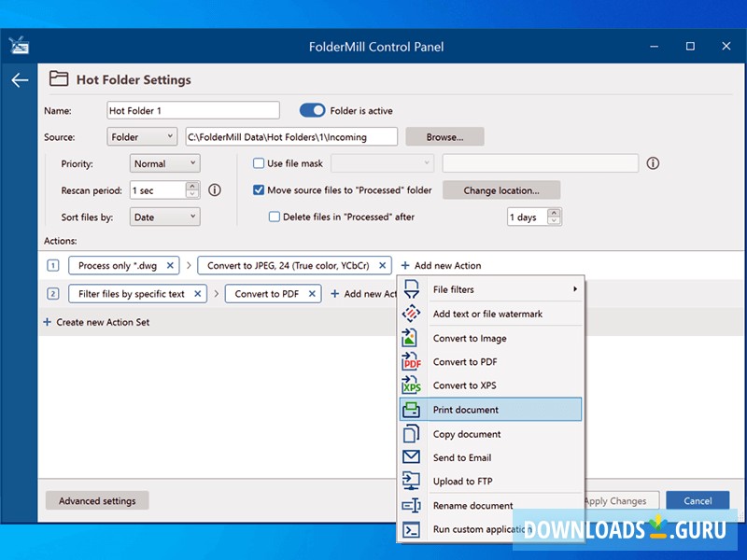Toggle the 'Folder is active' switch
The image size is (747, 560).
point(312,110)
